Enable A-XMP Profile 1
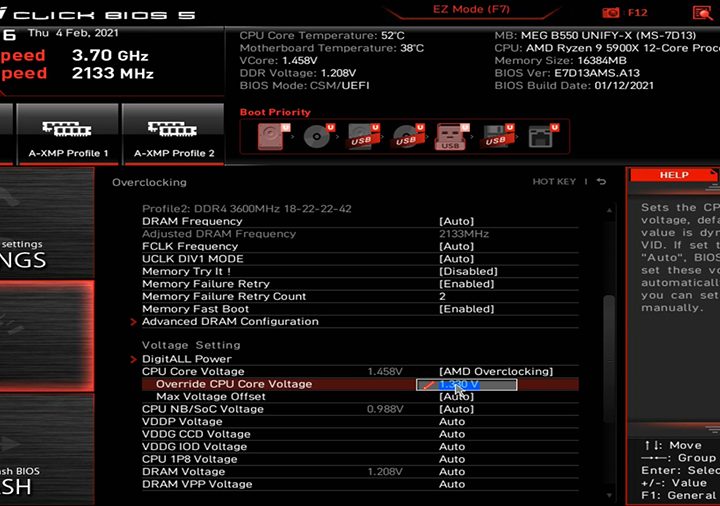The image size is (720, 506). point(68,134)
